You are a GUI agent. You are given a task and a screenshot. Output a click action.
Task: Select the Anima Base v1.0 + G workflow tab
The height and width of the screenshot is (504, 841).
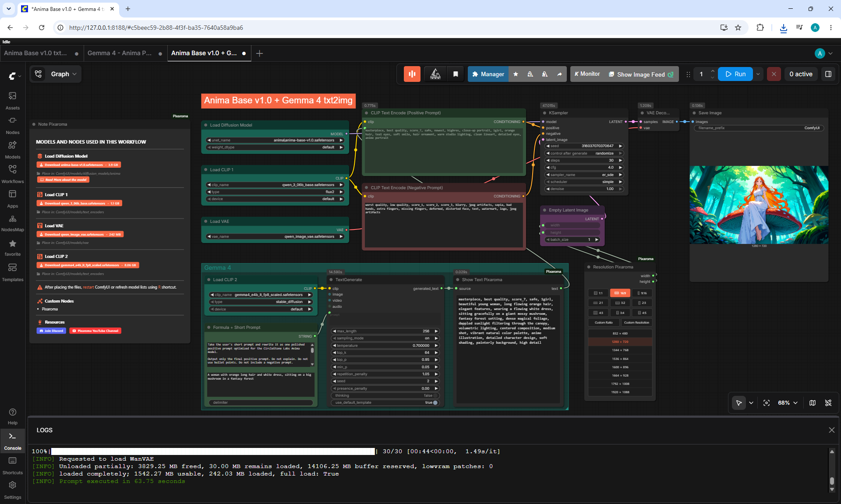click(209, 53)
